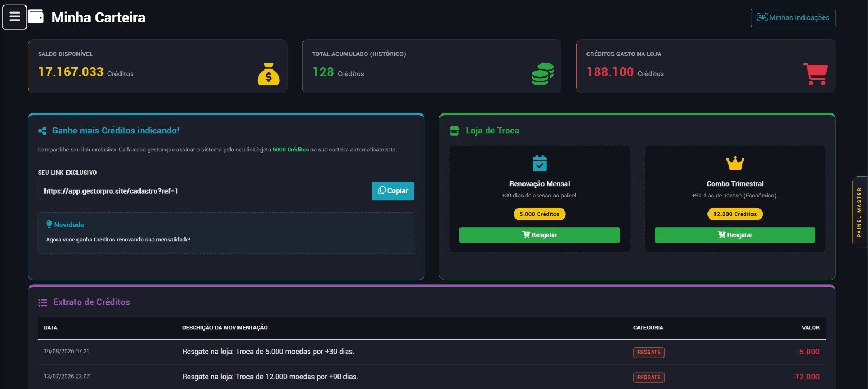The image size is (868, 389).
Task: Click the +30 dias de acesso ao painel text
Action: 539,196
